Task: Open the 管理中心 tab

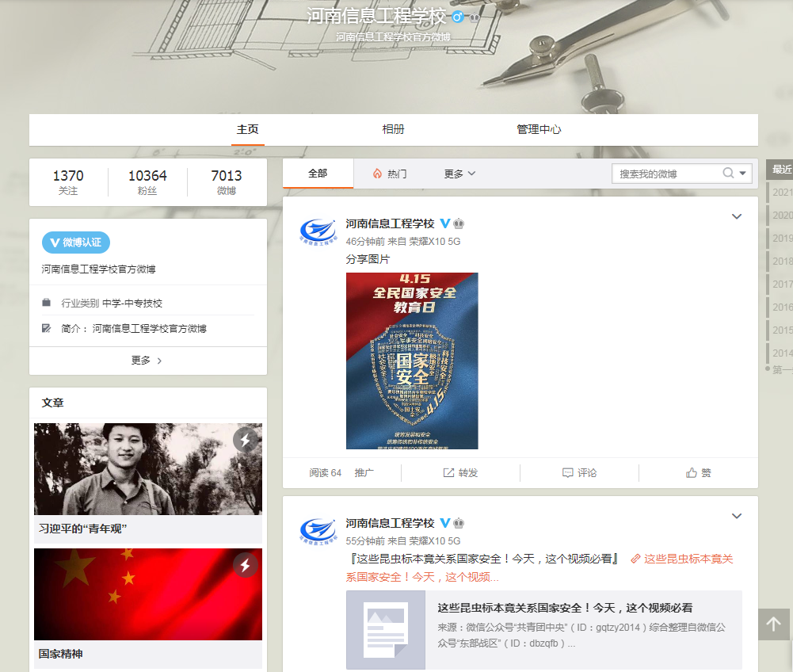Action: 539,130
